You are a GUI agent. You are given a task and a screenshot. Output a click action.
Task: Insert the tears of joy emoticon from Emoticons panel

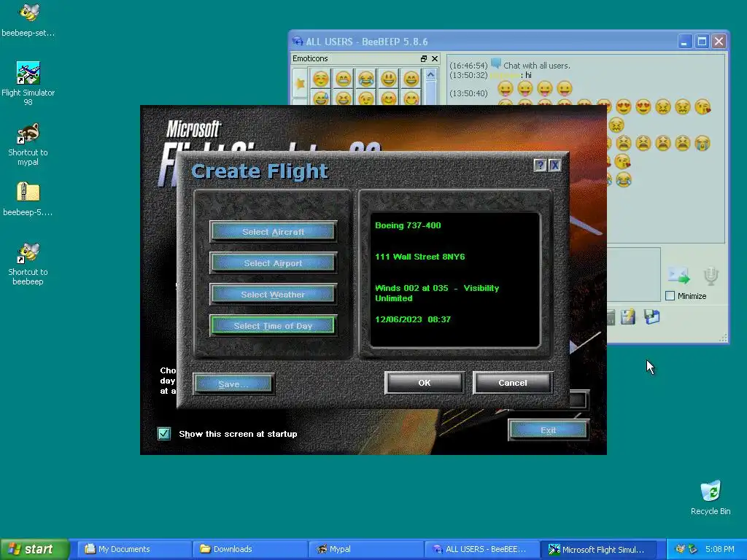click(x=366, y=79)
